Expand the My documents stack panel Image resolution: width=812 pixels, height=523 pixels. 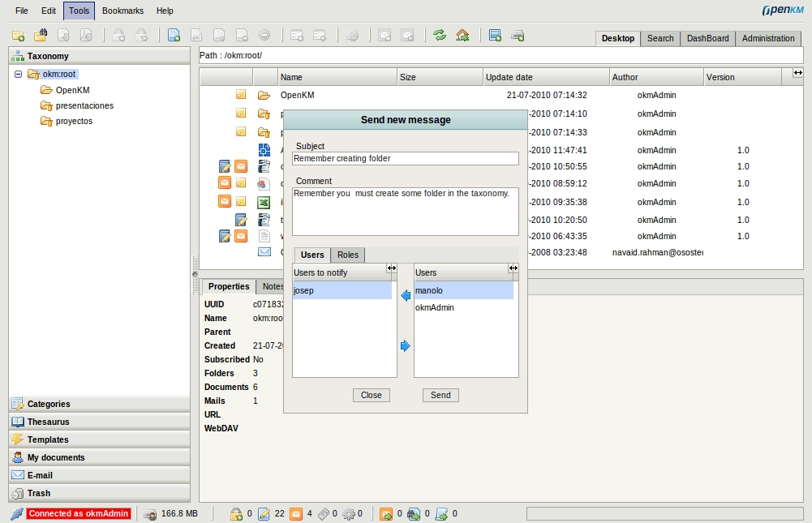(100, 457)
